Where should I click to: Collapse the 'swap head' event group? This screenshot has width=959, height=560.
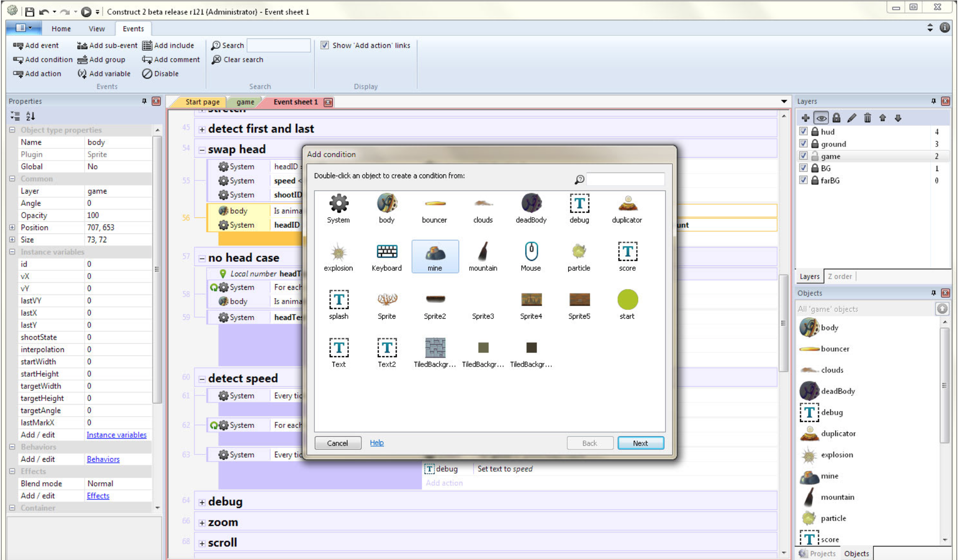tap(202, 149)
